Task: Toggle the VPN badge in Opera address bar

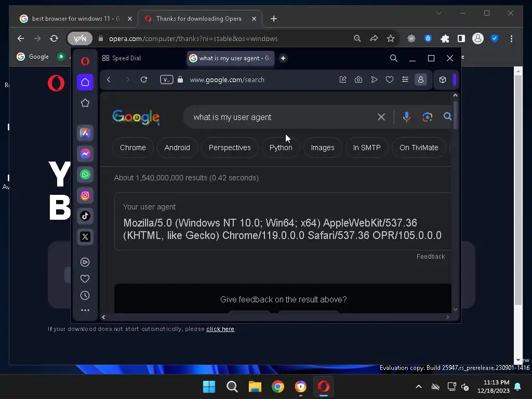Action: [167, 79]
